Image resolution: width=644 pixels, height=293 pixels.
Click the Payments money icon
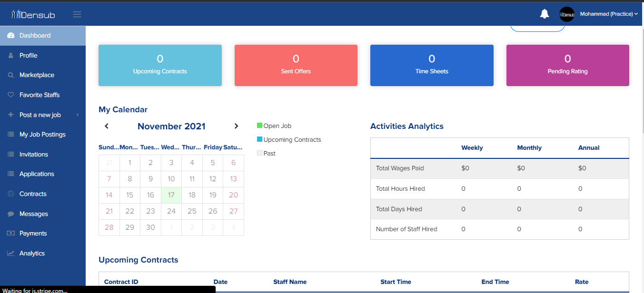tap(11, 234)
